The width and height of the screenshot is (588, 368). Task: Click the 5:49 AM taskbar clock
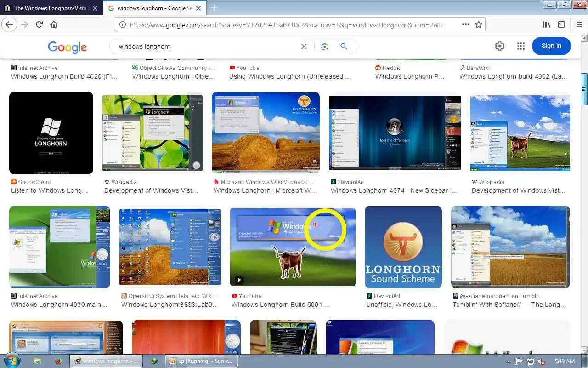[x=565, y=362]
